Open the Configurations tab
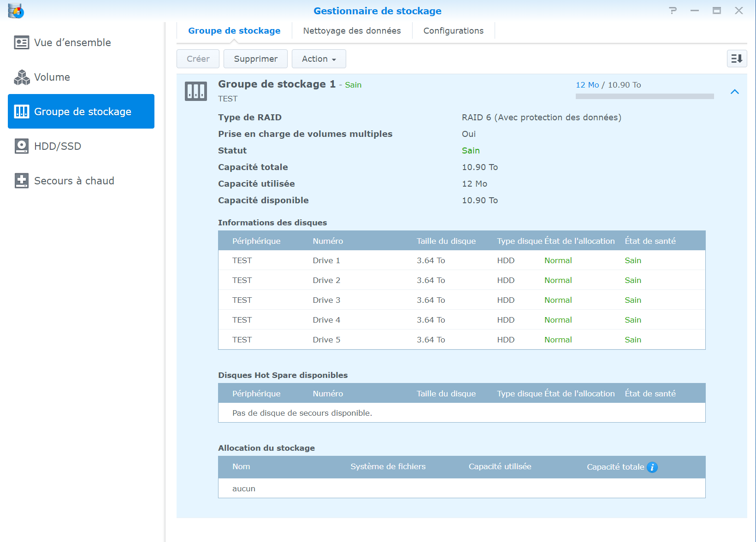Screen dimensions: 756x542 click(x=453, y=31)
